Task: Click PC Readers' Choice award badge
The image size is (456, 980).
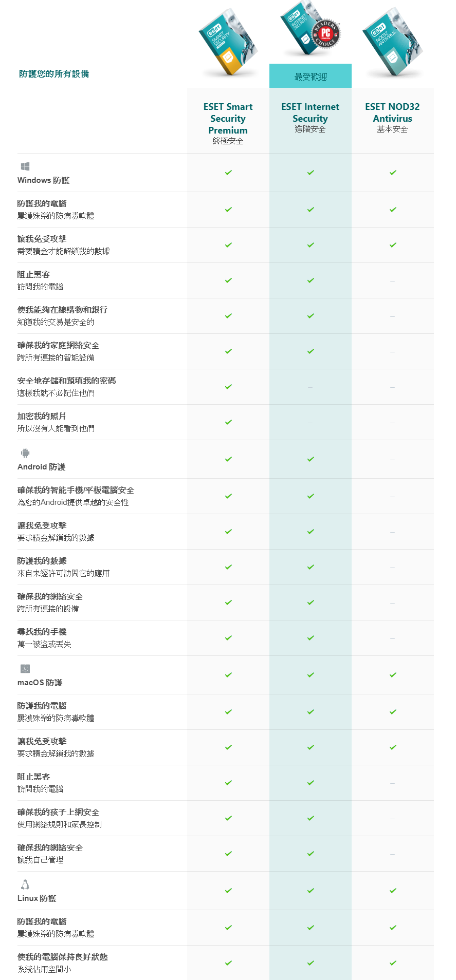Action: pyautogui.click(x=326, y=35)
